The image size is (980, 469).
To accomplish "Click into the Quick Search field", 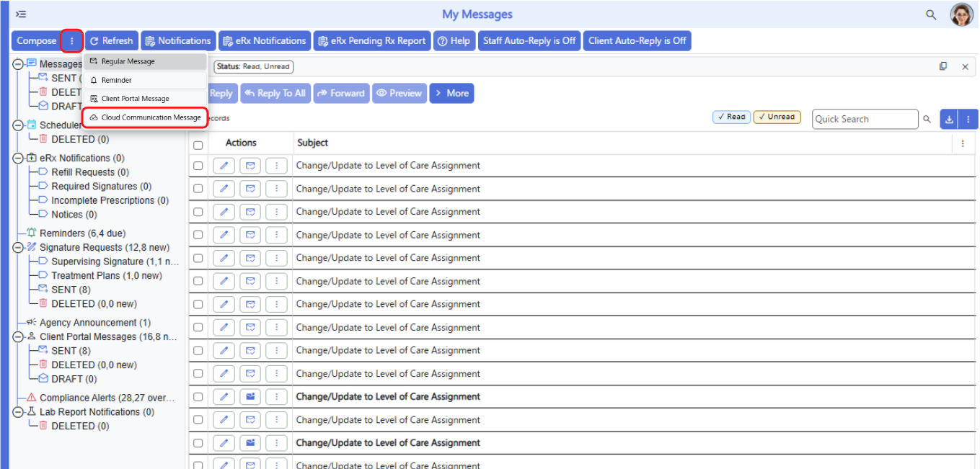I will pyautogui.click(x=865, y=120).
